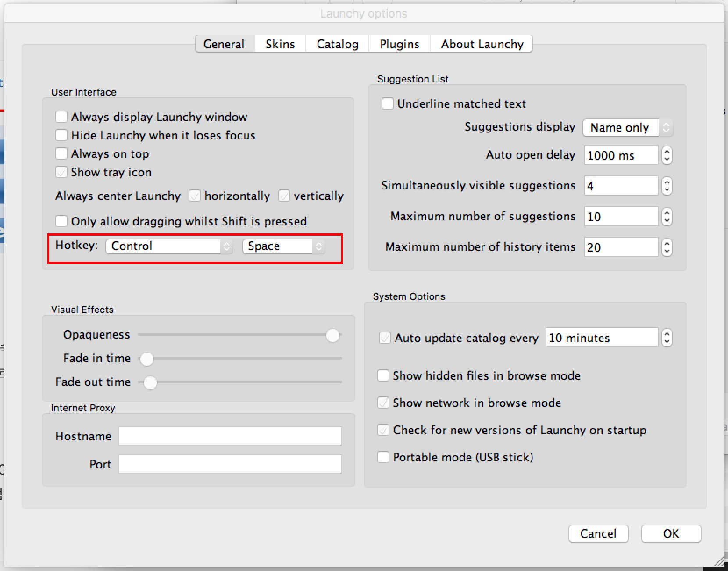The image size is (728, 571).
Task: Enable Always on top checkbox
Action: coord(61,153)
